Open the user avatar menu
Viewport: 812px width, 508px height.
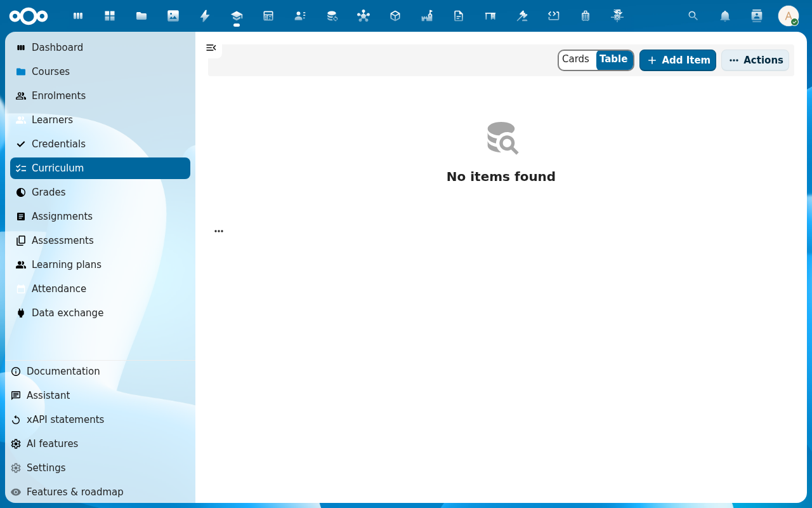tap(789, 16)
